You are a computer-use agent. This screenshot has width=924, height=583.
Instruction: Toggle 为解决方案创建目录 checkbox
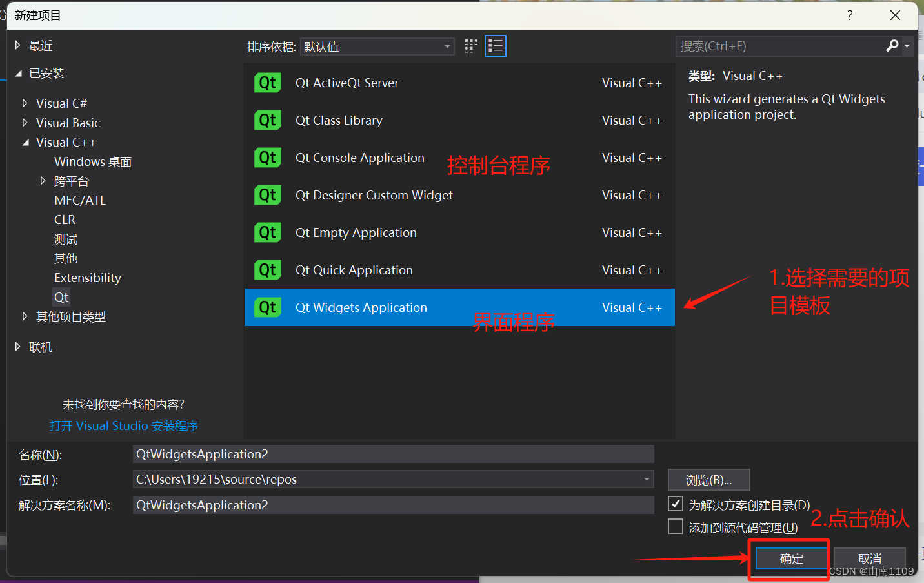click(x=676, y=504)
